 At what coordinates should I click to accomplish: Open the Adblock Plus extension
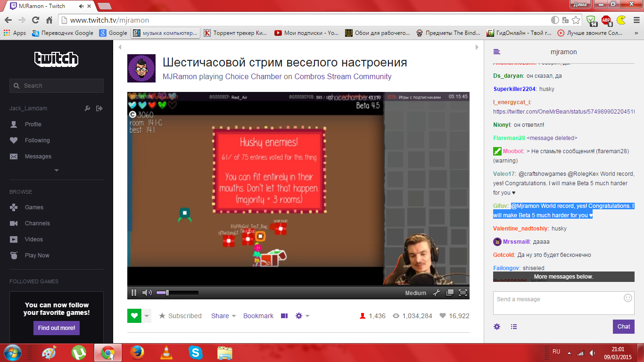pos(606,20)
